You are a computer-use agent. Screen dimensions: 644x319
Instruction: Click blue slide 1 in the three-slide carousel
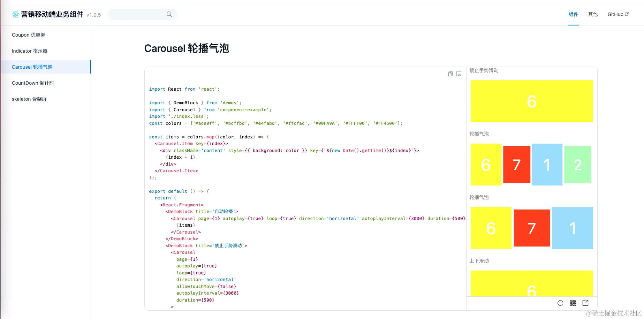(x=573, y=228)
